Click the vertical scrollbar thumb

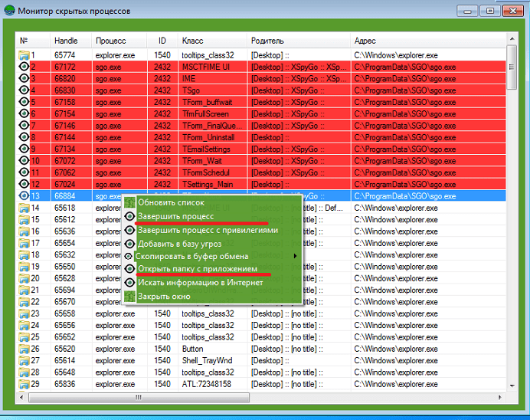point(512,67)
